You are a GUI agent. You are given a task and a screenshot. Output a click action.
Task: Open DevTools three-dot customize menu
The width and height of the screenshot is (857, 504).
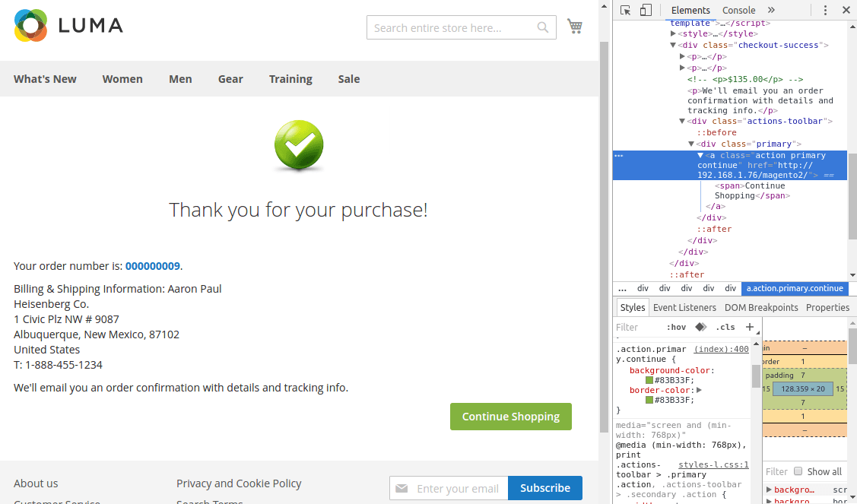coord(825,10)
